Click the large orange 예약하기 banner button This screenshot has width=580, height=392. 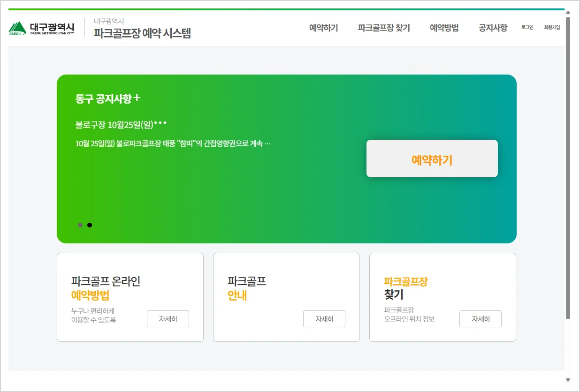[x=432, y=158]
